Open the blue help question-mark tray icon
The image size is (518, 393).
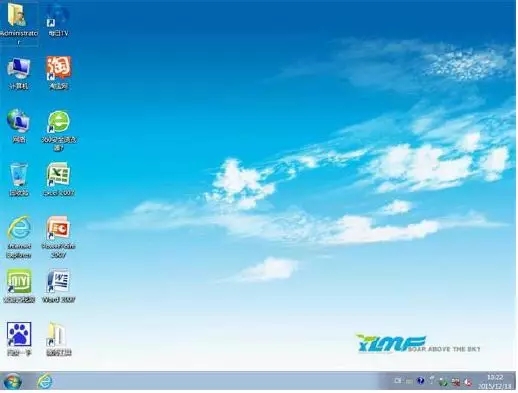click(420, 380)
